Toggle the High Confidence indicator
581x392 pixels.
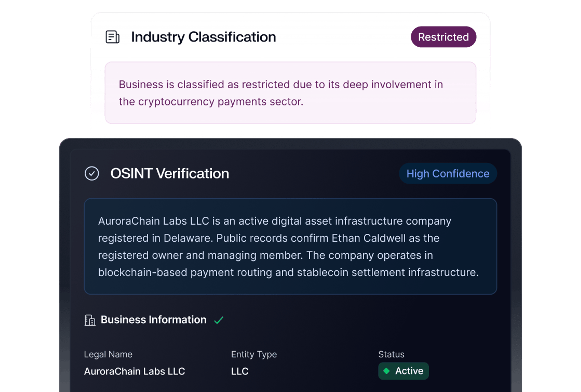pyautogui.click(x=448, y=173)
